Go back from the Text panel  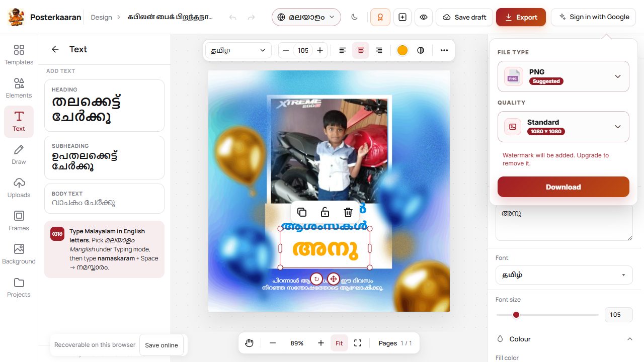pyautogui.click(x=55, y=49)
